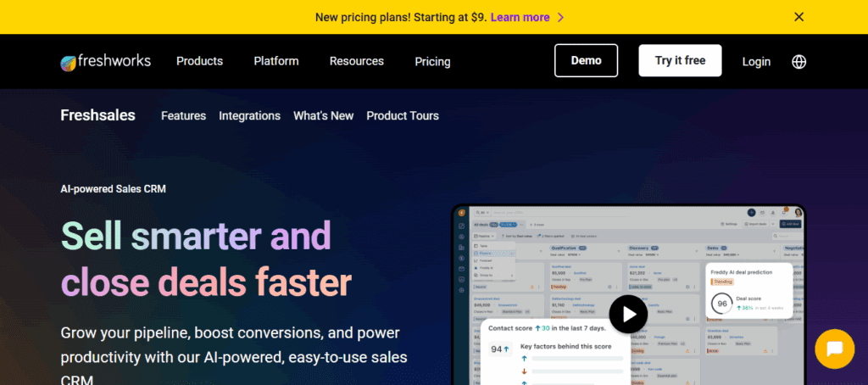The height and width of the screenshot is (385, 868).
Task: Click the deal score circle 96
Action: (x=722, y=304)
